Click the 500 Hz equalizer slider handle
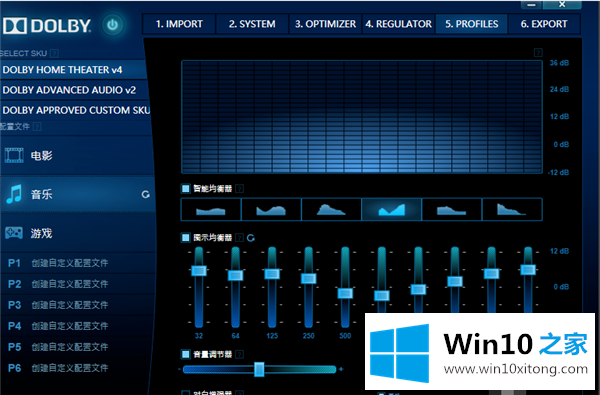This screenshot has height=395, width=600. 345,293
